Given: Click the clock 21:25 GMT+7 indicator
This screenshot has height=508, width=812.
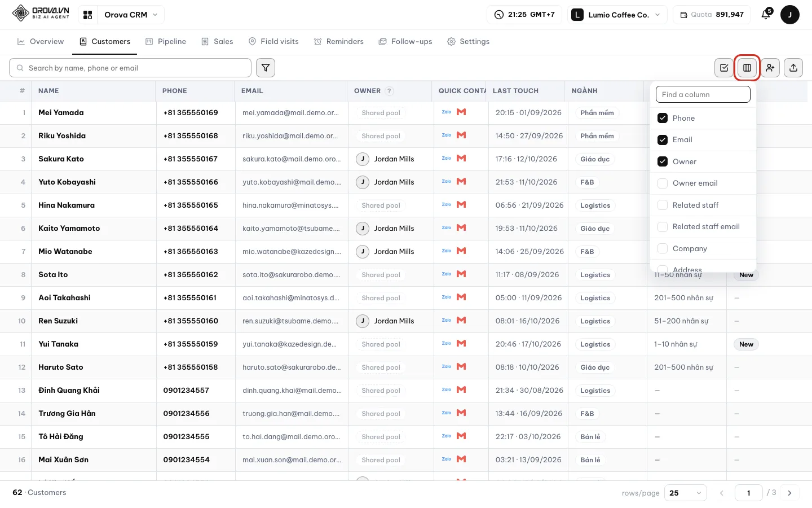Looking at the screenshot, I should point(524,15).
